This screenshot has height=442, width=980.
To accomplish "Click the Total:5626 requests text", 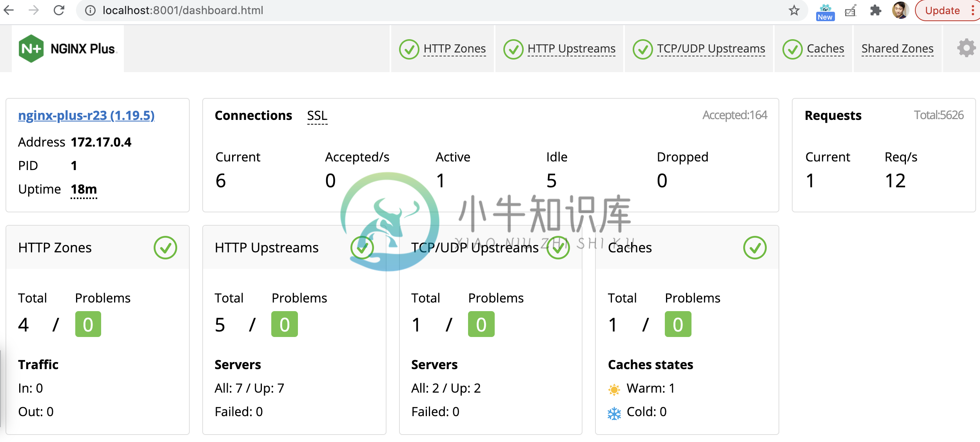I will tap(939, 115).
